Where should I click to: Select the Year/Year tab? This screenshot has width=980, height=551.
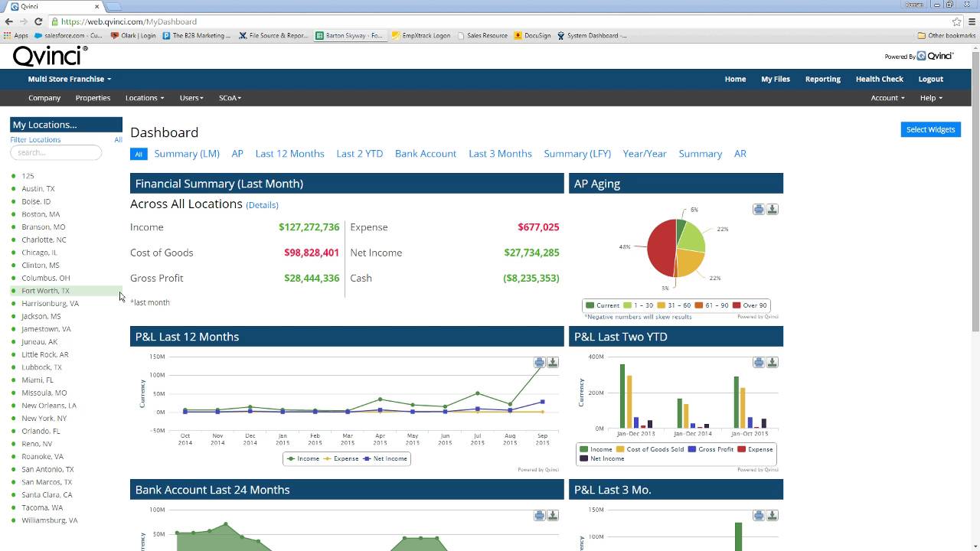pos(645,154)
